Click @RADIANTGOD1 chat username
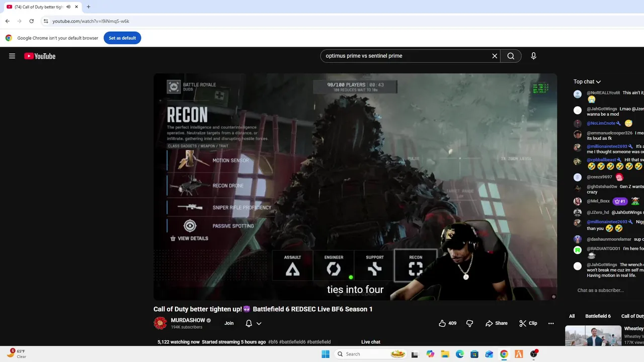This screenshot has width=644, height=362. [603, 248]
